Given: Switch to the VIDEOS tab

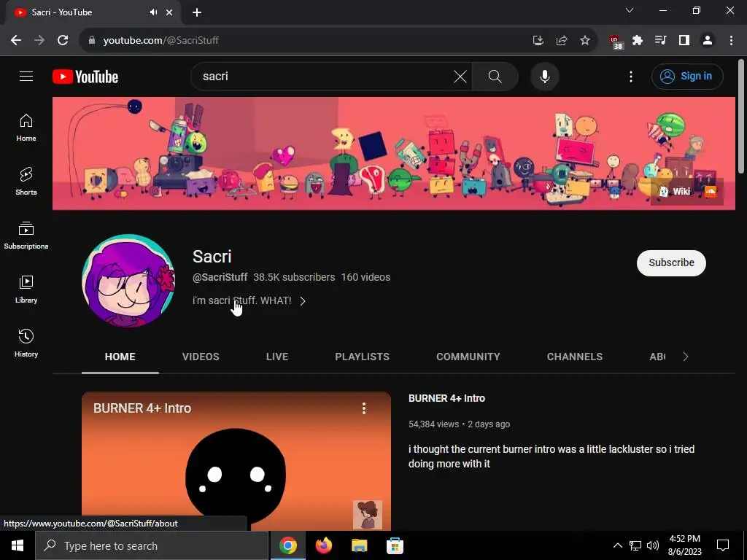Looking at the screenshot, I should tap(201, 357).
